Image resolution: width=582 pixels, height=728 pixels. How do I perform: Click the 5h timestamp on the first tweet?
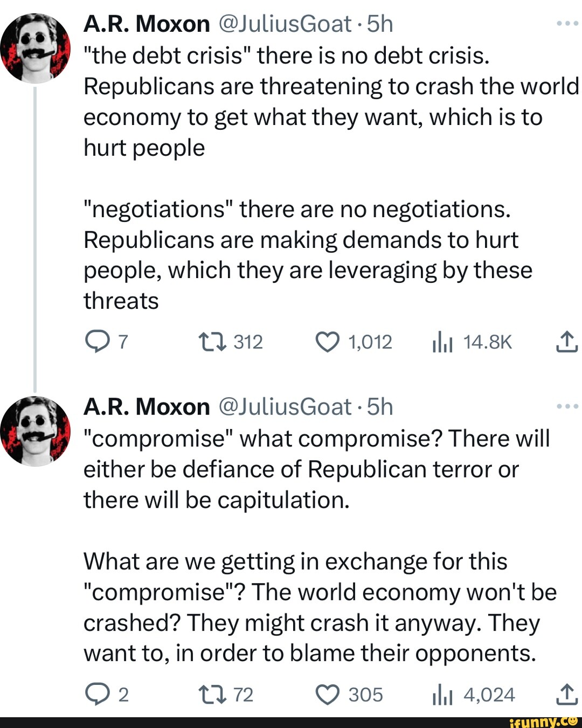tap(380, 24)
